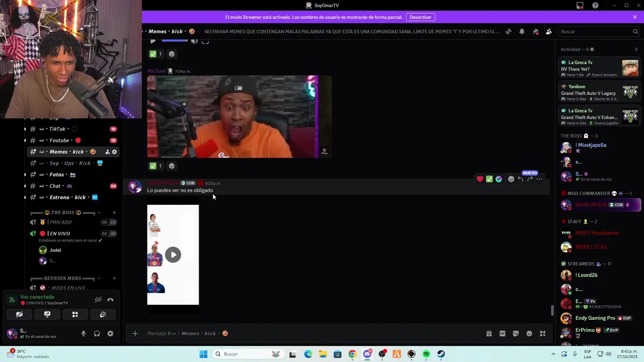
Task: Select member MissKapella
Action: coord(600,147)
